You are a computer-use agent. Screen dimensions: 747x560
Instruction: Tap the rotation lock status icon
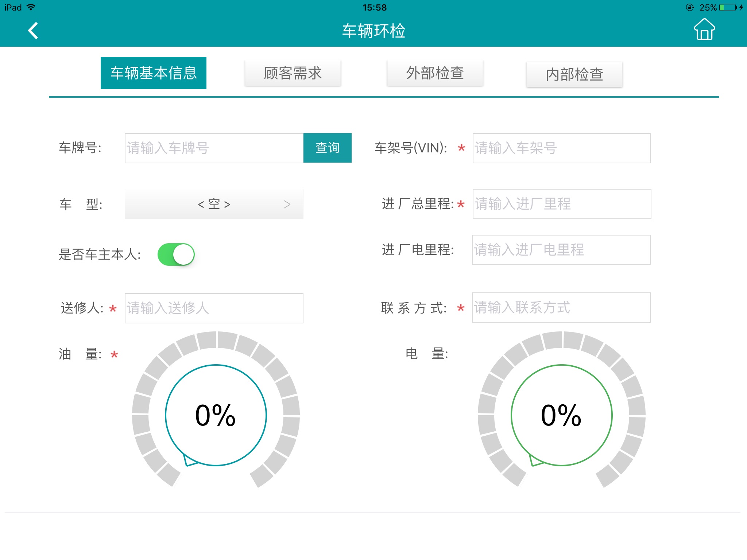point(690,7)
